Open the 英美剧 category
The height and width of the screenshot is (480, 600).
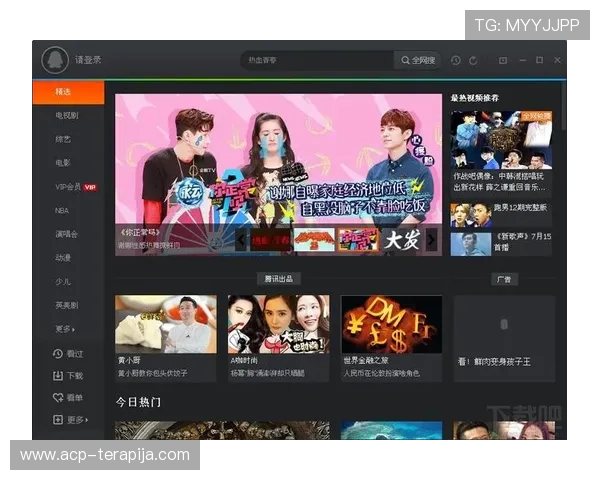(x=67, y=305)
